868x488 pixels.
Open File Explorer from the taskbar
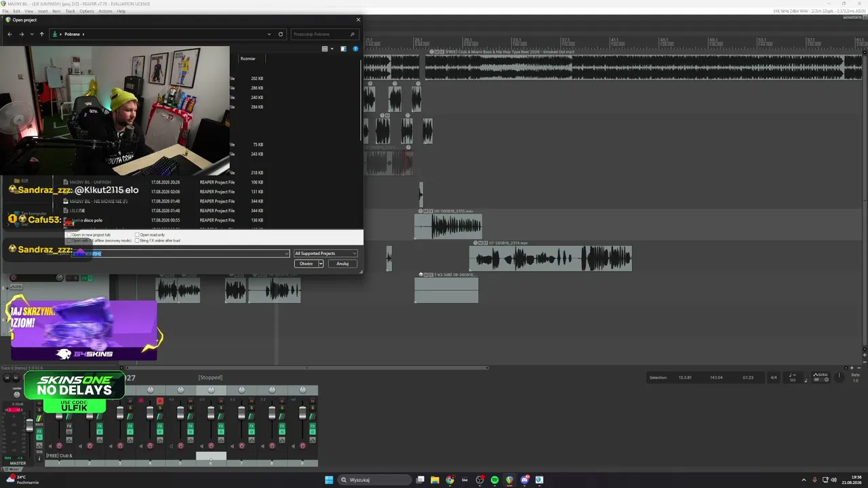435,480
